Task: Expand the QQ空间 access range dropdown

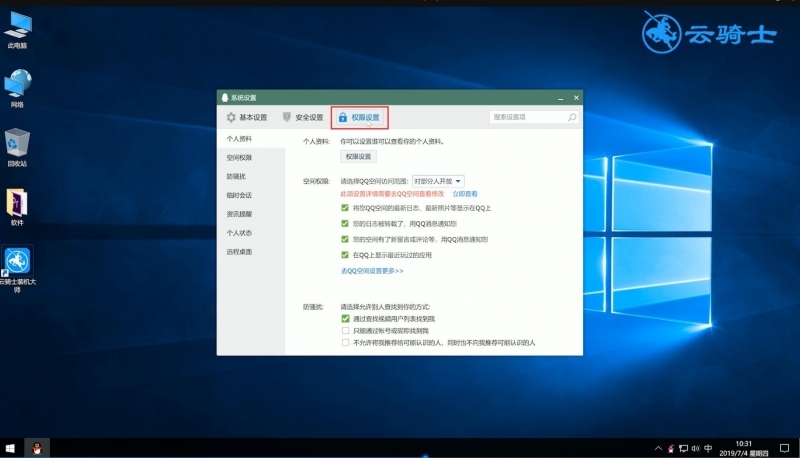Action: 438,181
